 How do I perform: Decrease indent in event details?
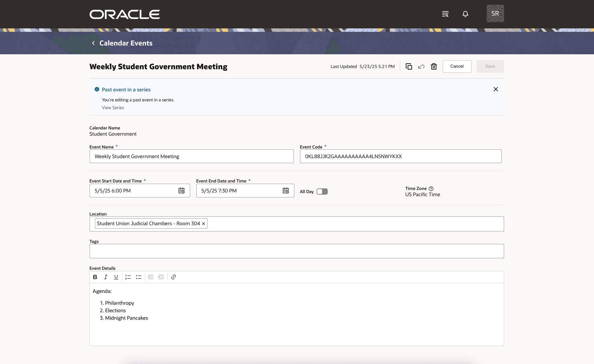[151, 277]
